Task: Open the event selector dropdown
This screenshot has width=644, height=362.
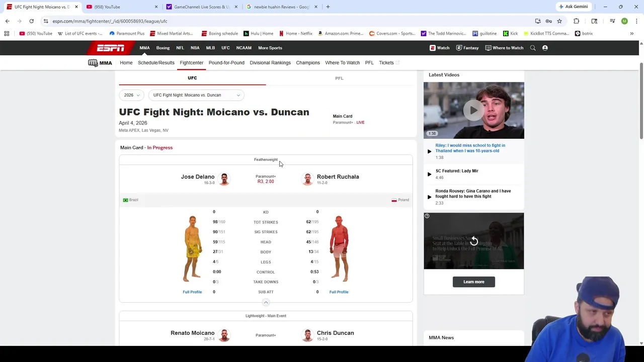Action: coord(196,95)
